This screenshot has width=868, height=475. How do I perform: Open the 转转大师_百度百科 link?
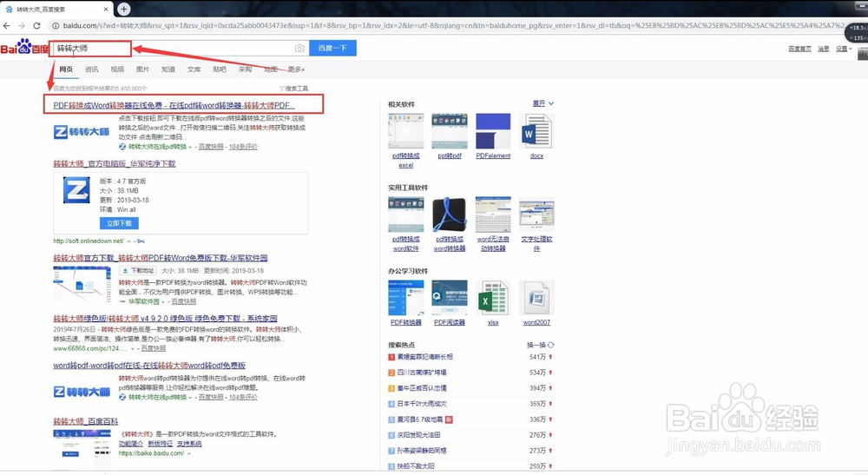[85, 422]
